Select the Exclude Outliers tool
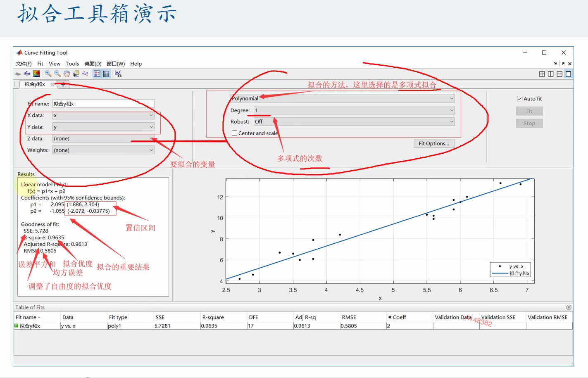 [85, 74]
